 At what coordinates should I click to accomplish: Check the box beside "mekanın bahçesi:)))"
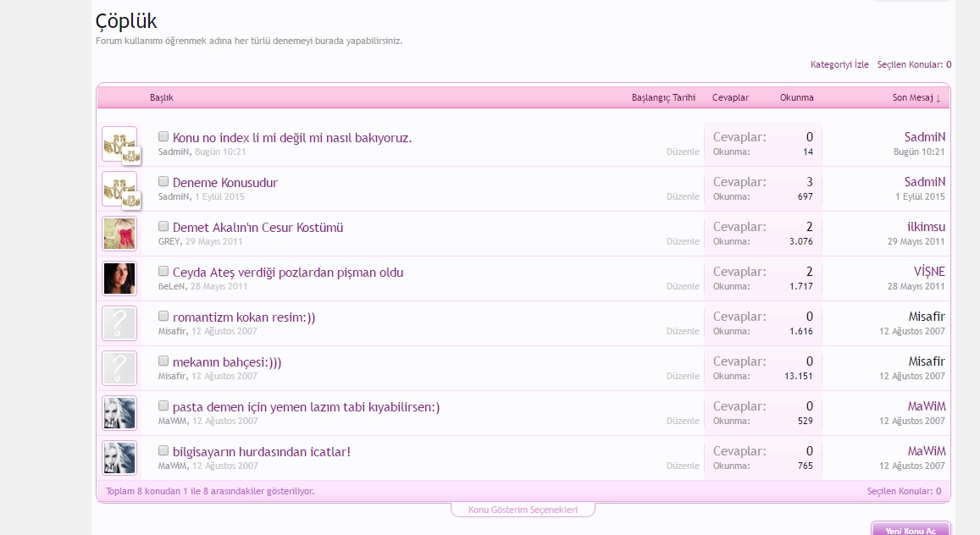pos(163,361)
